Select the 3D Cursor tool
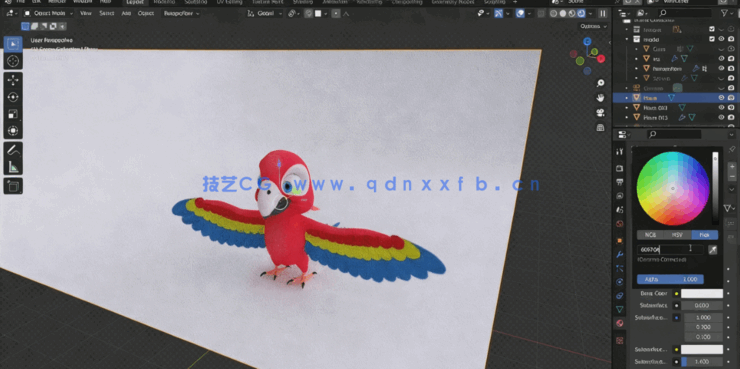The width and height of the screenshot is (740, 369). (13, 61)
